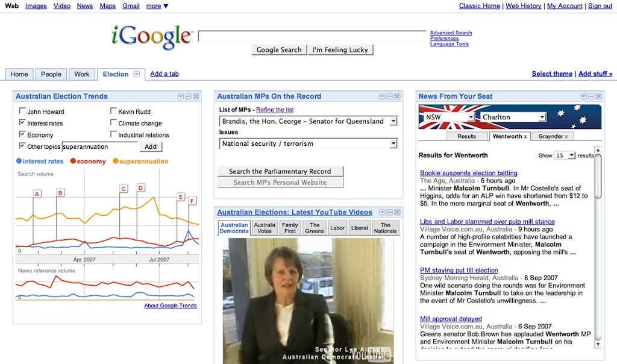Uncheck the Economy checkbox
Image resolution: width=617 pixels, height=364 pixels.
(22, 134)
